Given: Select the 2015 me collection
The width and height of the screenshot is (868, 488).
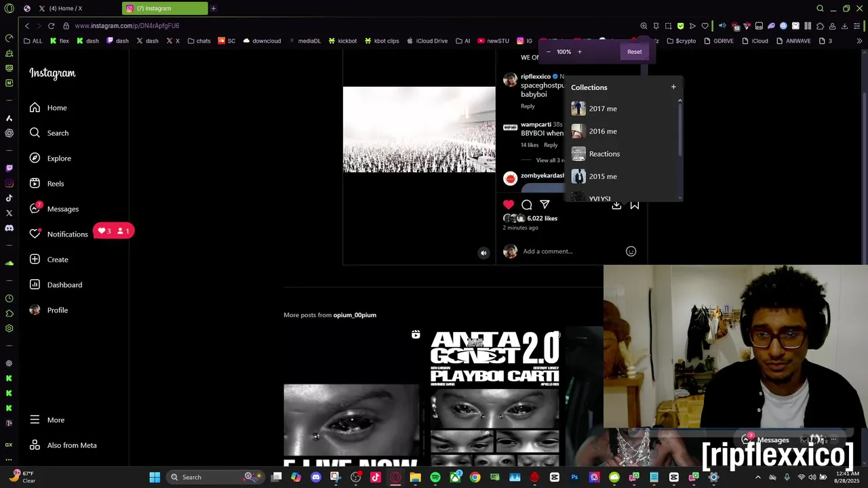Looking at the screenshot, I should pyautogui.click(x=624, y=176).
